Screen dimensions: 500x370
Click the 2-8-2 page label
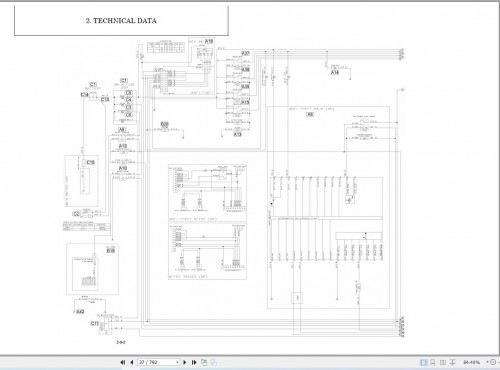click(x=121, y=342)
